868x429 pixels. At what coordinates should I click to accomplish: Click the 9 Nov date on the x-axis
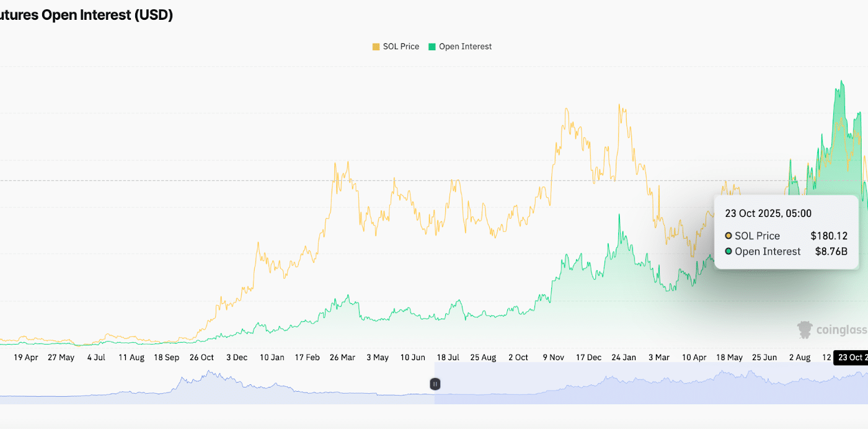click(x=553, y=358)
